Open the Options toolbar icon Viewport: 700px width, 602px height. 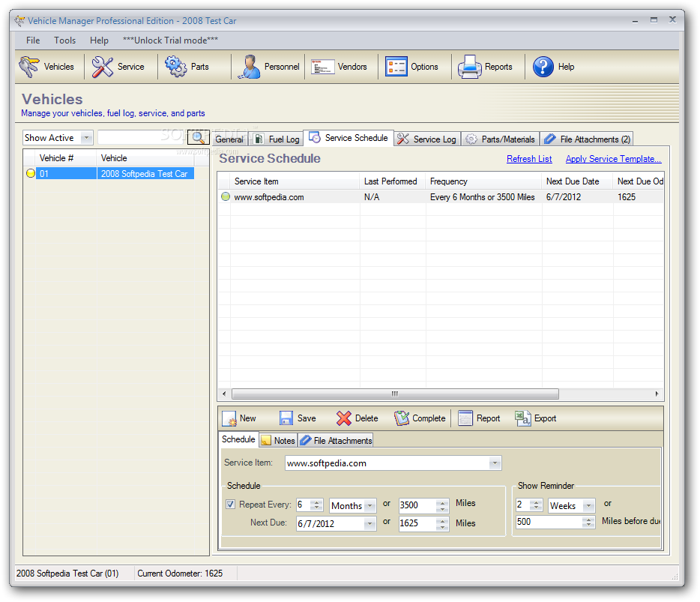[396, 67]
